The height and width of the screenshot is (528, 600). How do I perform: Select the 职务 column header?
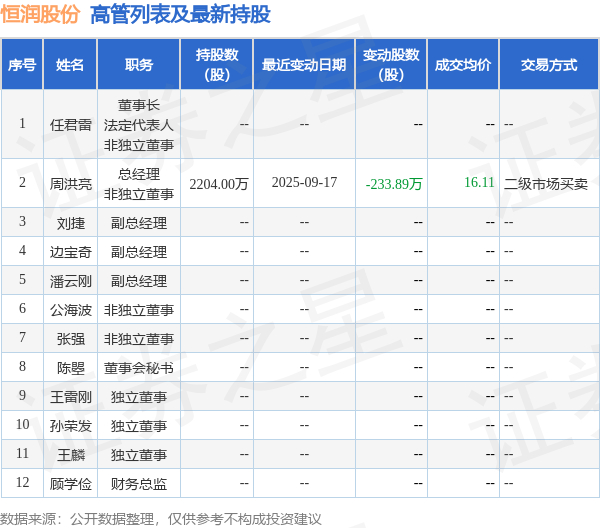point(139,65)
